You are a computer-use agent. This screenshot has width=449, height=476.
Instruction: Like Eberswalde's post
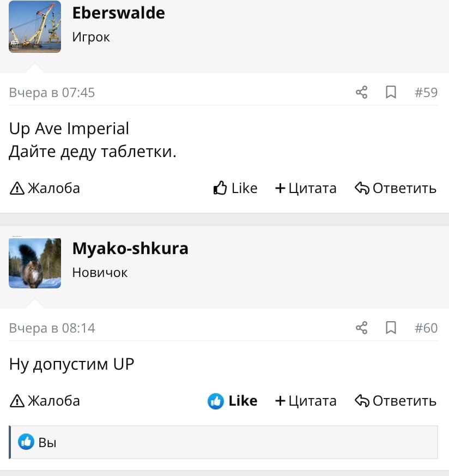[235, 188]
